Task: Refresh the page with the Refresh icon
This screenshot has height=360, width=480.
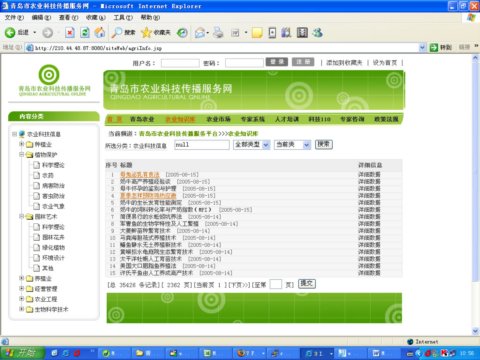Action: coord(85,32)
